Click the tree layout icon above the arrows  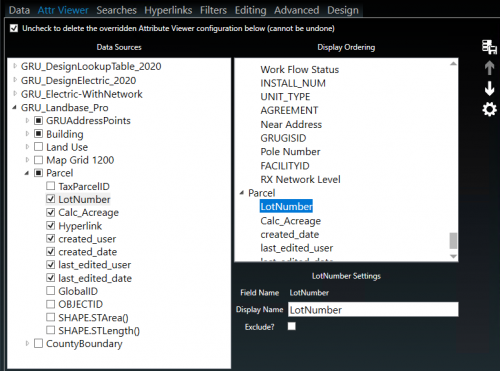pos(489,47)
